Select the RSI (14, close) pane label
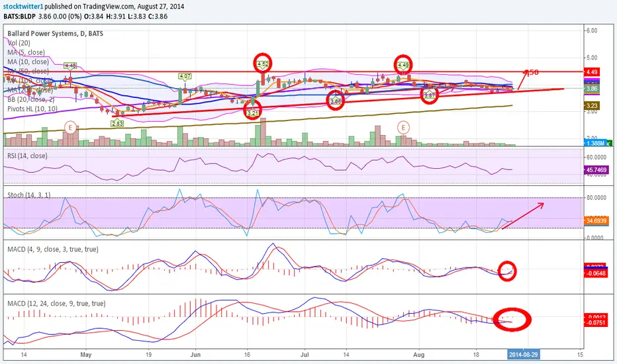Image resolution: width=617 pixels, height=364 pixels. pos(27,156)
